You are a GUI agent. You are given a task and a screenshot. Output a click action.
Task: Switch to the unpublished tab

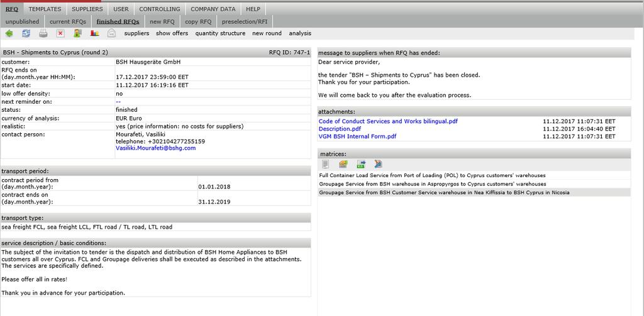click(22, 22)
